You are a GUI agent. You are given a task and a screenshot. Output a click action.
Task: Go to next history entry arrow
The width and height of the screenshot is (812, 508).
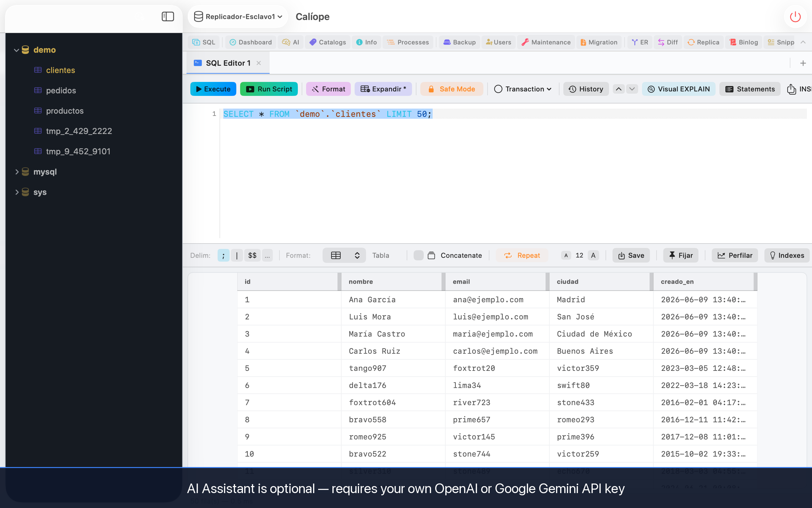click(x=632, y=89)
